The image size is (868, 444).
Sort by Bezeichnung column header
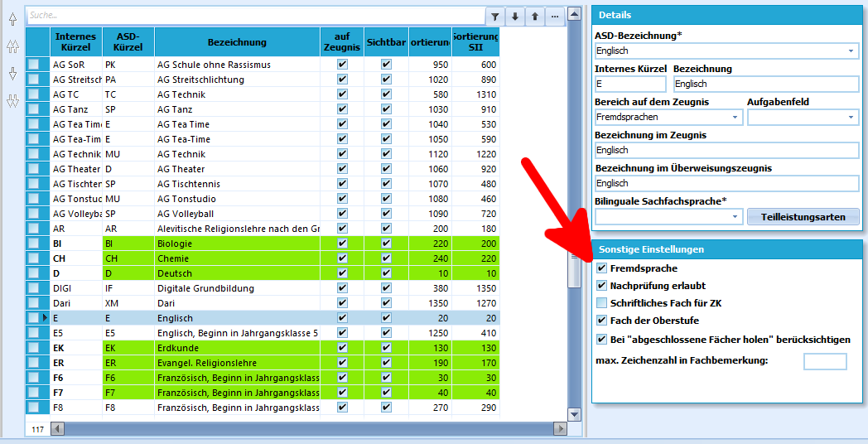click(x=237, y=42)
